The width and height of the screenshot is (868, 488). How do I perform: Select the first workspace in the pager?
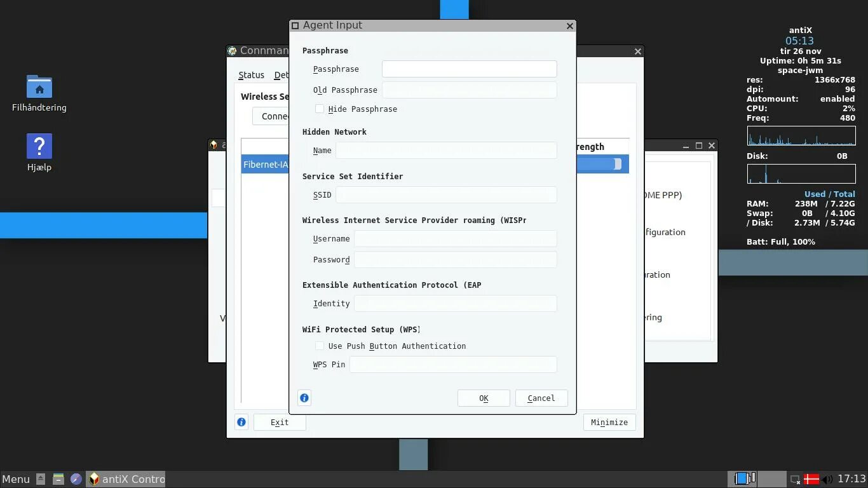[742, 478]
